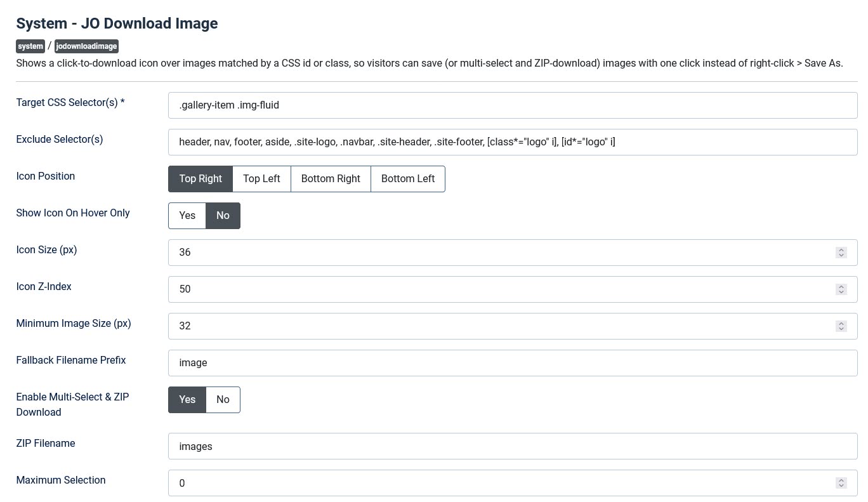Image resolution: width=868 pixels, height=502 pixels.
Task: Click the Icon Size (px) number field
Action: (513, 253)
